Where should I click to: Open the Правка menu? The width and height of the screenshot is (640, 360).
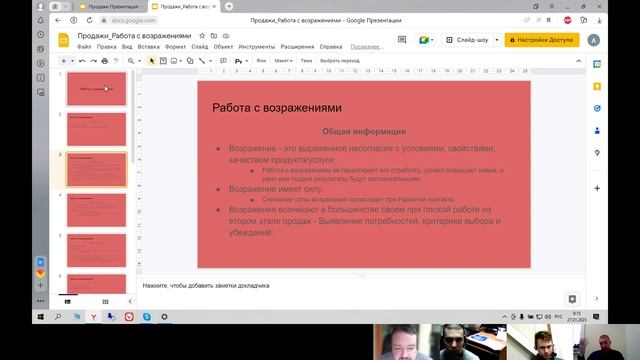107,47
